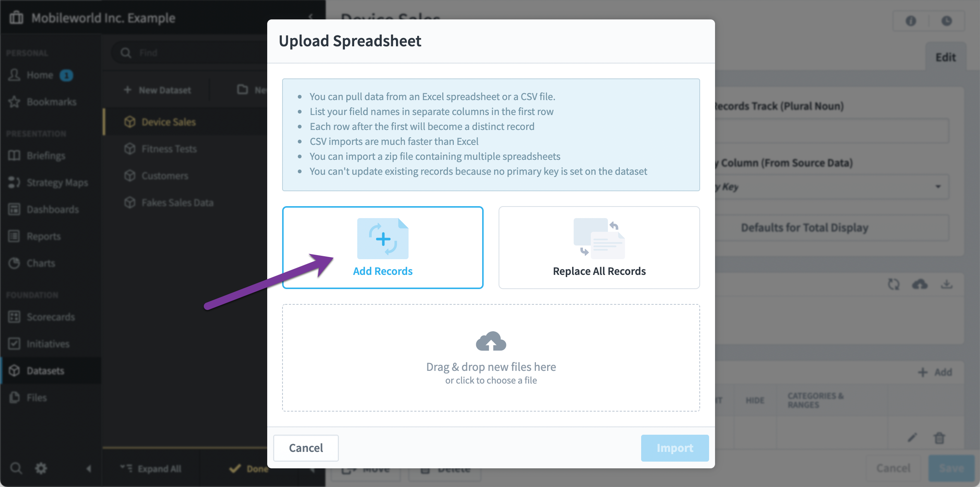Open the drag and drop file chooser area
Image resolution: width=980 pixels, height=487 pixels.
pyautogui.click(x=491, y=357)
